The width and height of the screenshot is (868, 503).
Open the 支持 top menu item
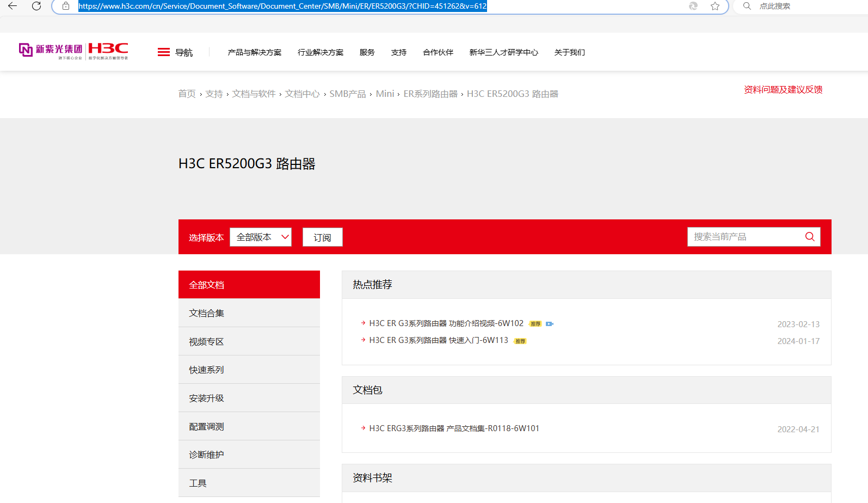(x=399, y=52)
